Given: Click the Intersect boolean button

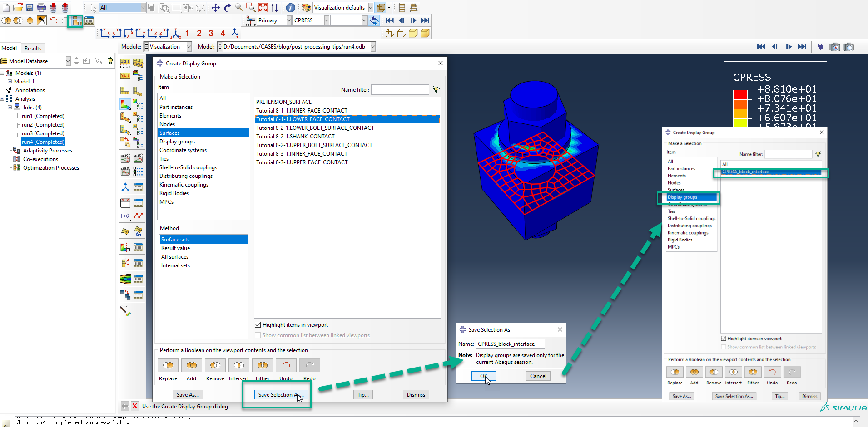Looking at the screenshot, I should coord(239,365).
